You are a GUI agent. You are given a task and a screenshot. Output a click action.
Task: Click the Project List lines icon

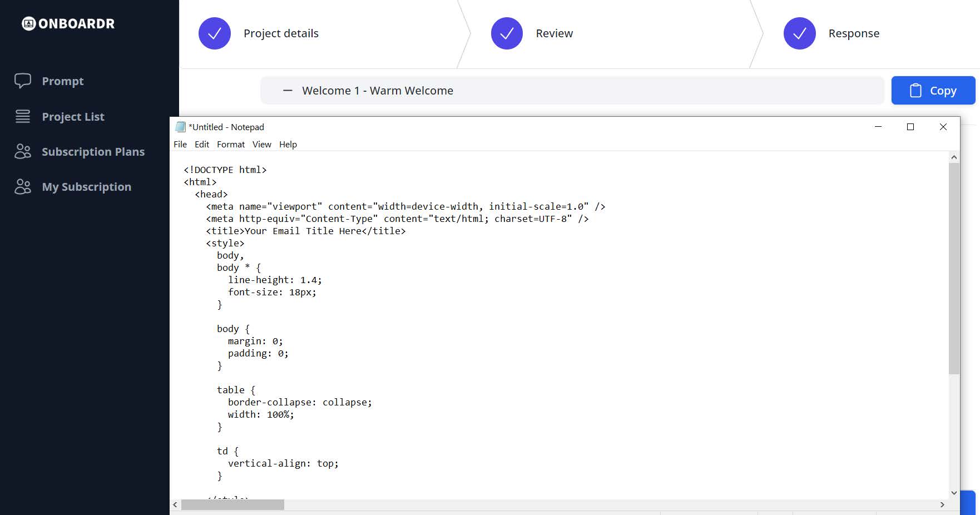[x=23, y=116]
